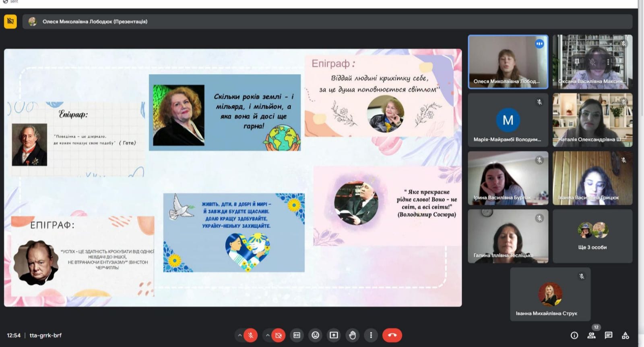644x347 pixels.
Task: Select the Іванна Михайлівна Струк participant tile
Action: pyautogui.click(x=550, y=294)
